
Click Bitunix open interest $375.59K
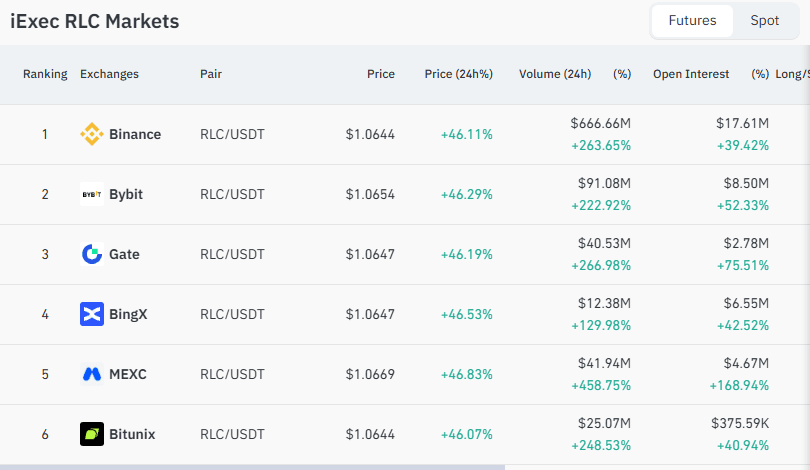[740, 423]
